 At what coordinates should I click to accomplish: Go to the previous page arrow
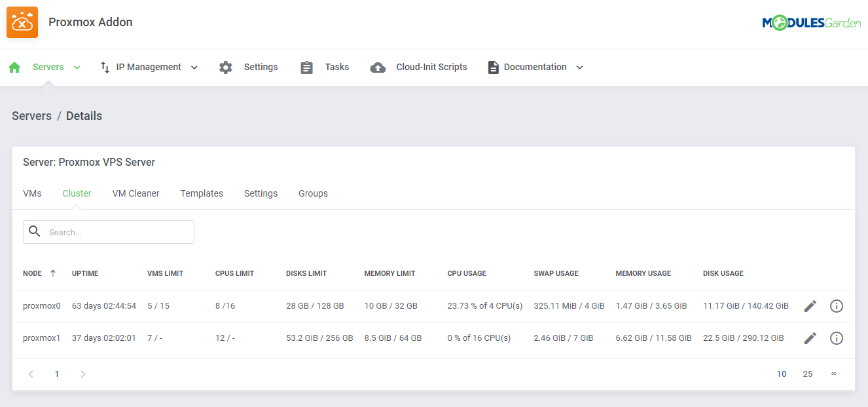[x=31, y=374]
